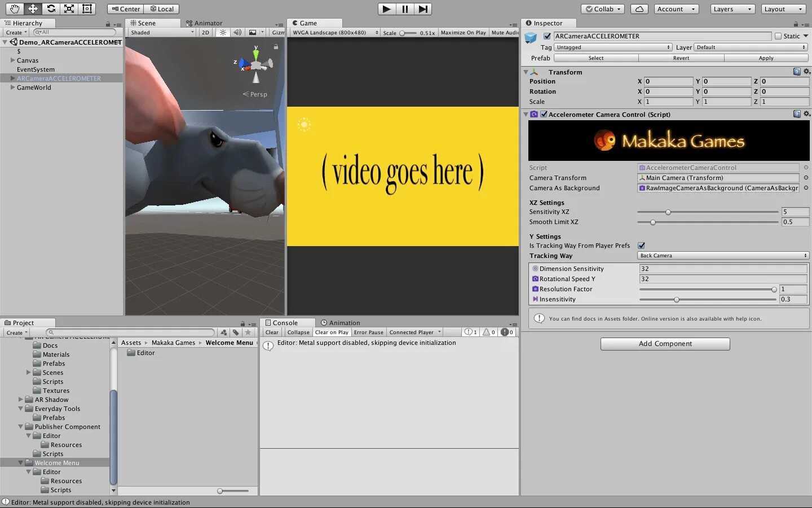Open the Layout dropdown
Image resolution: width=812 pixels, height=508 pixels.
click(x=783, y=9)
